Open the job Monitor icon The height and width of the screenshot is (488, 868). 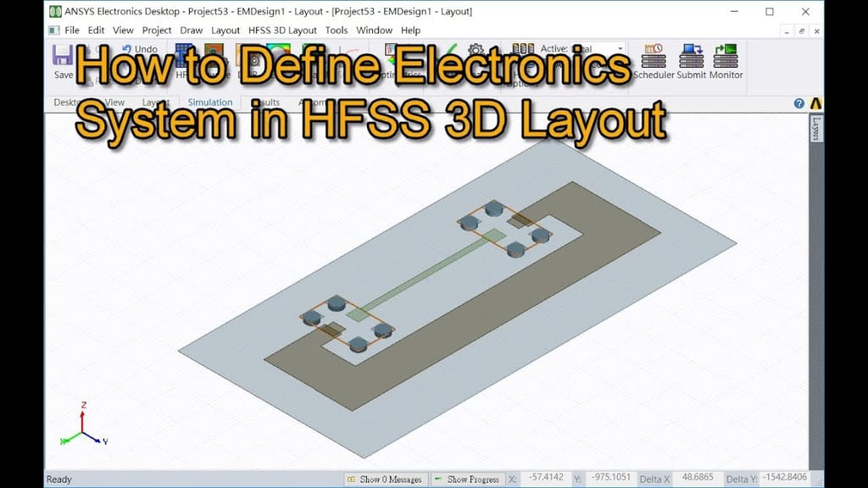(x=727, y=61)
